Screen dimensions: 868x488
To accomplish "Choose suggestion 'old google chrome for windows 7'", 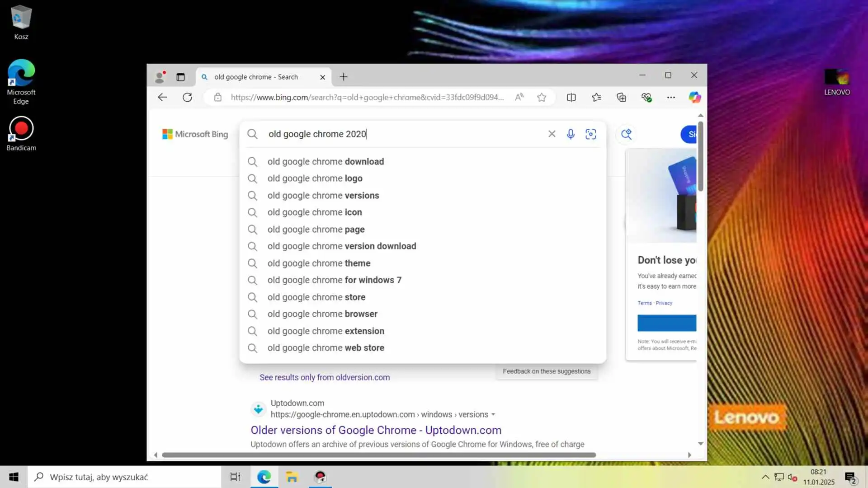I will [x=334, y=280].
